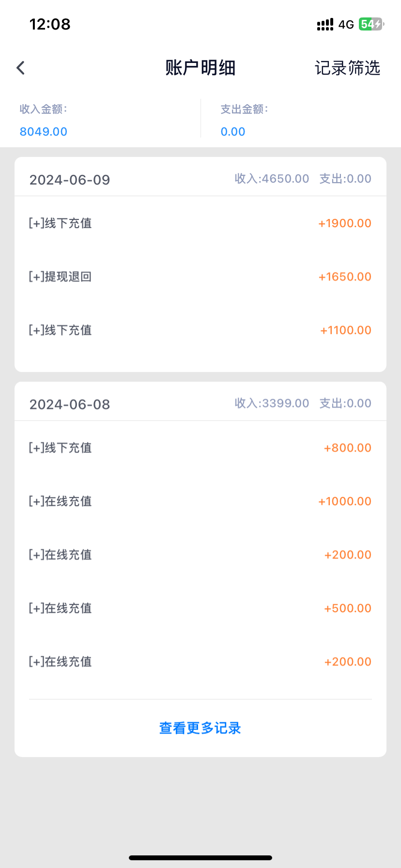
Task: Open the +1900.00 线下充值 record
Action: 200,223
